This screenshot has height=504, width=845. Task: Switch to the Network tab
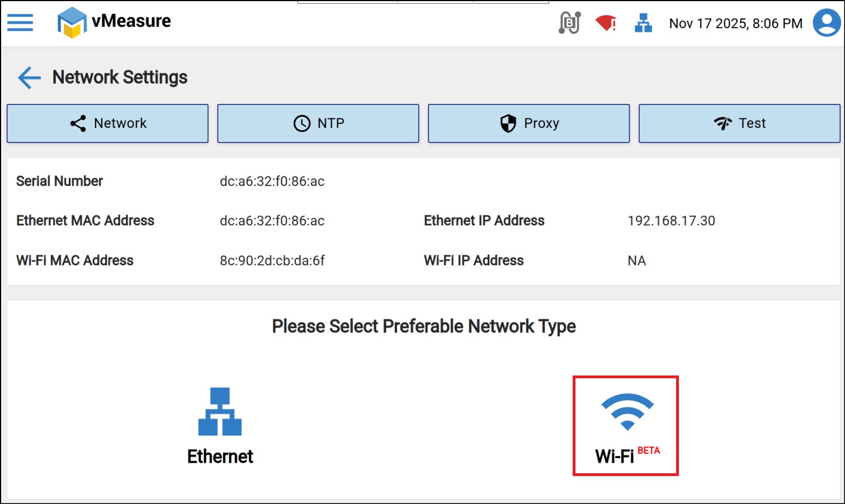[x=107, y=123]
